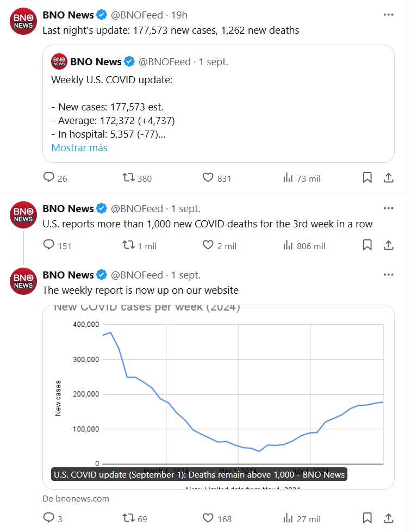Reply to the weekly report tweet with 3 replies
Screen dimensions: 411x532
pyautogui.click(x=49, y=518)
